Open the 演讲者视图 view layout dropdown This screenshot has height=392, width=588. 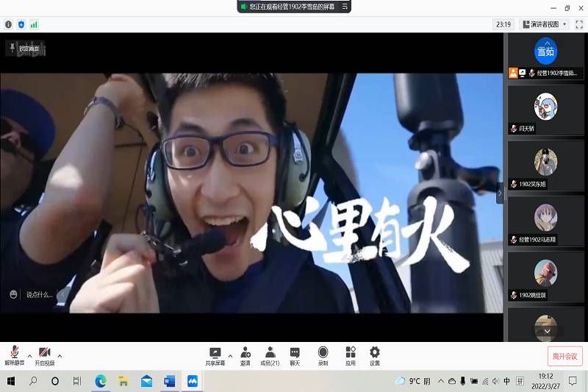click(545, 24)
